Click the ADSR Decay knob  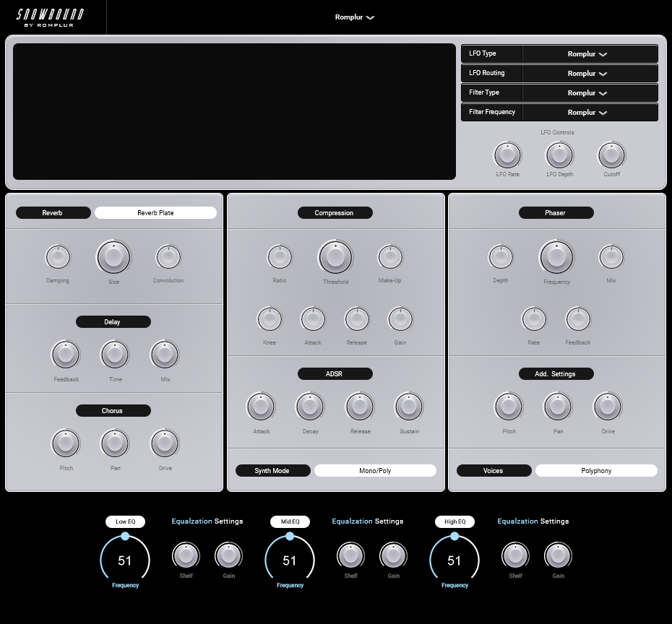click(x=310, y=407)
